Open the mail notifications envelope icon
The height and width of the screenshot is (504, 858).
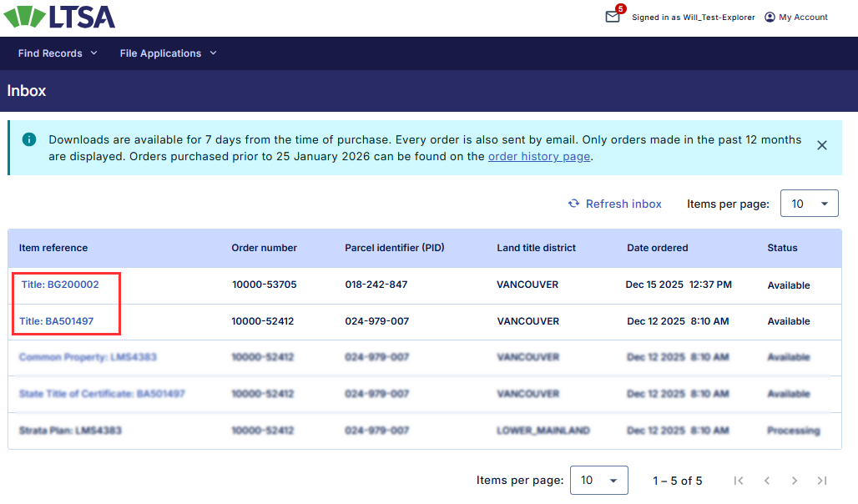tap(613, 17)
